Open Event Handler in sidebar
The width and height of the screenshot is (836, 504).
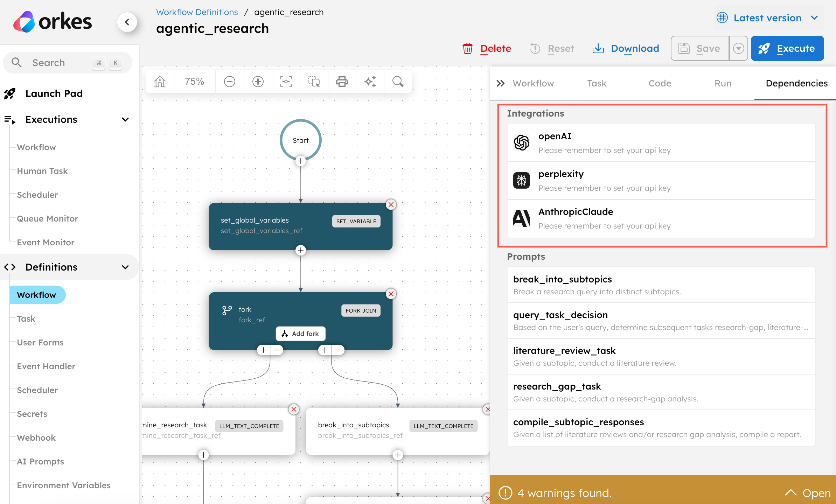46,366
